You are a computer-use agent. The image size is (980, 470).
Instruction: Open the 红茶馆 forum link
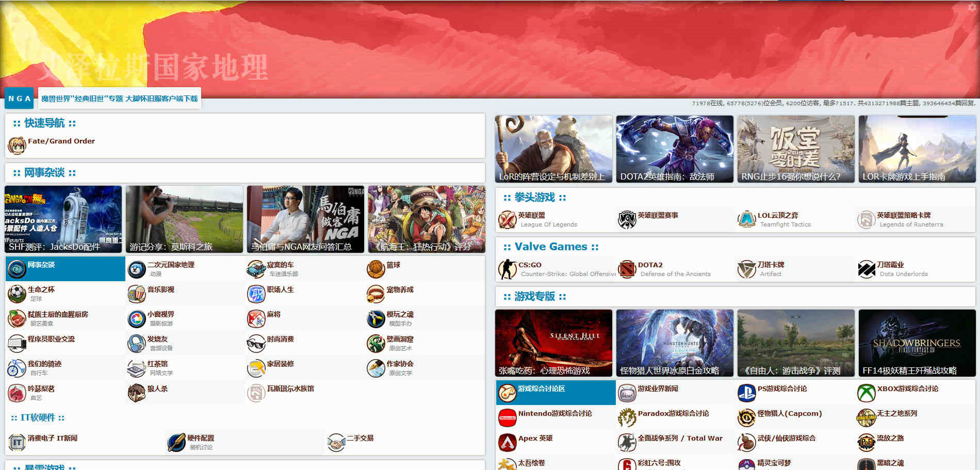point(157,364)
